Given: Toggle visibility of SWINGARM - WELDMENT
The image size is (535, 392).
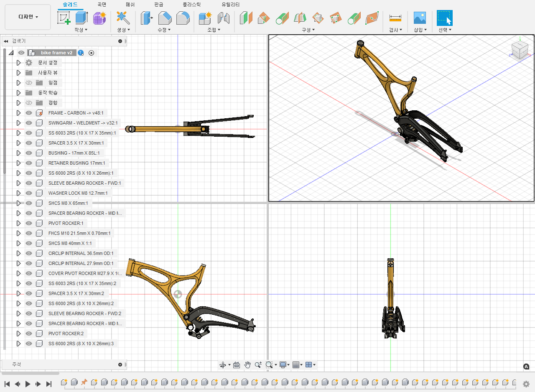Looking at the screenshot, I should pos(29,123).
